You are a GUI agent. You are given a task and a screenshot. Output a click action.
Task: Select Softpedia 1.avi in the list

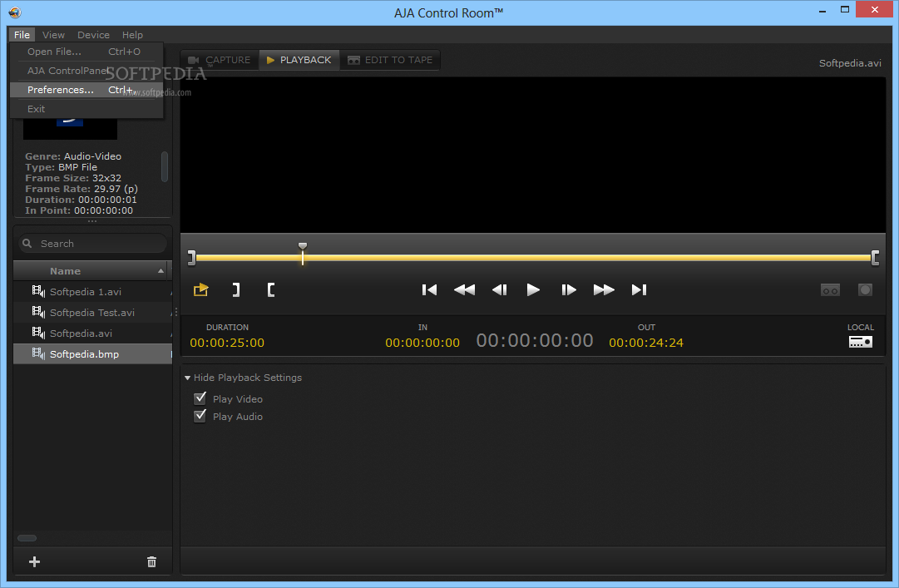(x=92, y=292)
